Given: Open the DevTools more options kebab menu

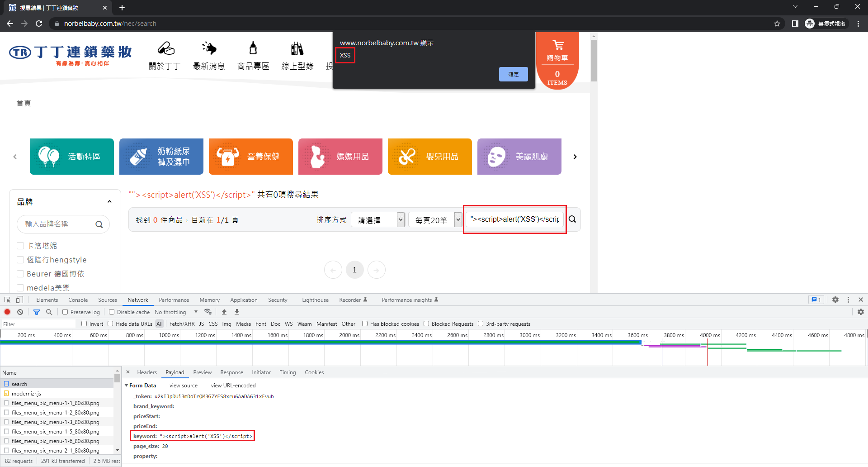Looking at the screenshot, I should click(x=848, y=300).
